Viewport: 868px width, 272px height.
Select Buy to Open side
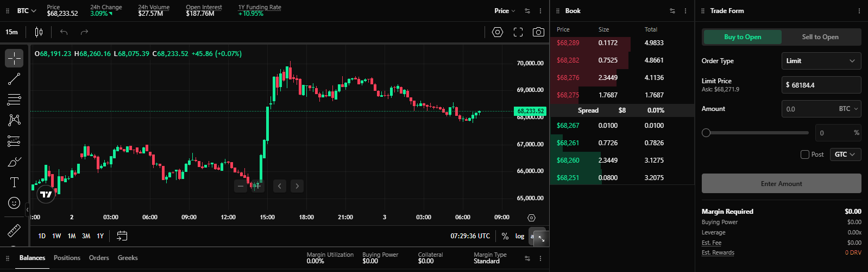pos(743,37)
